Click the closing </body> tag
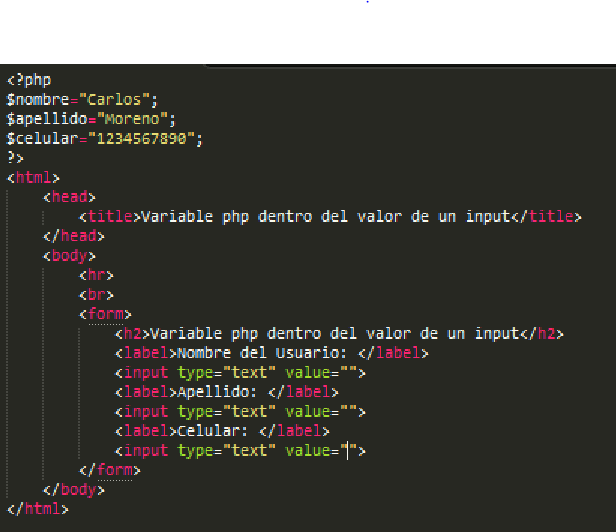The width and height of the screenshot is (616, 532). click(74, 490)
